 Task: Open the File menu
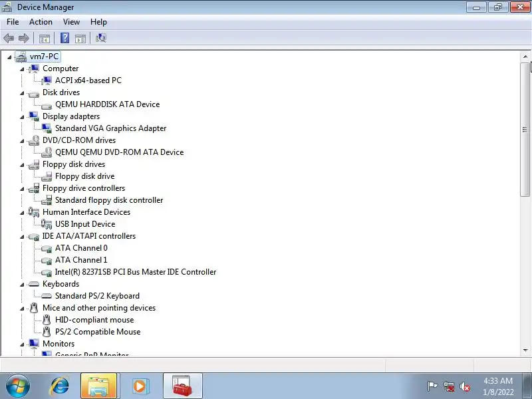click(13, 22)
